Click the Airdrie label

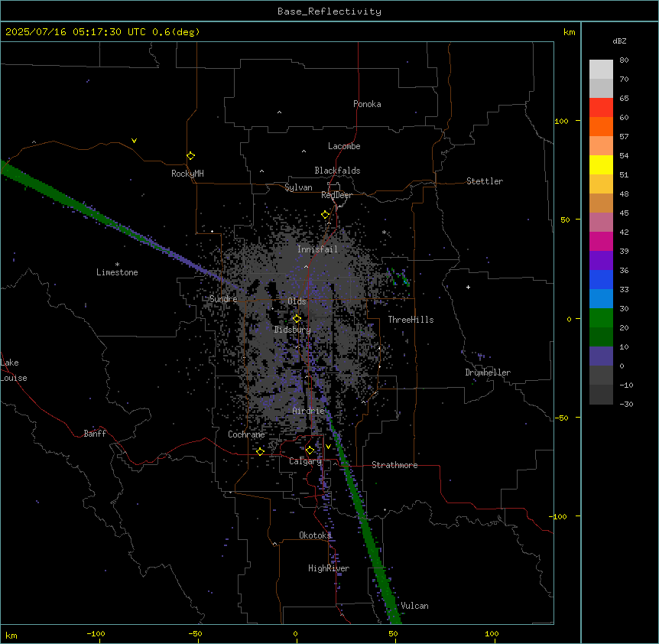coord(309,411)
